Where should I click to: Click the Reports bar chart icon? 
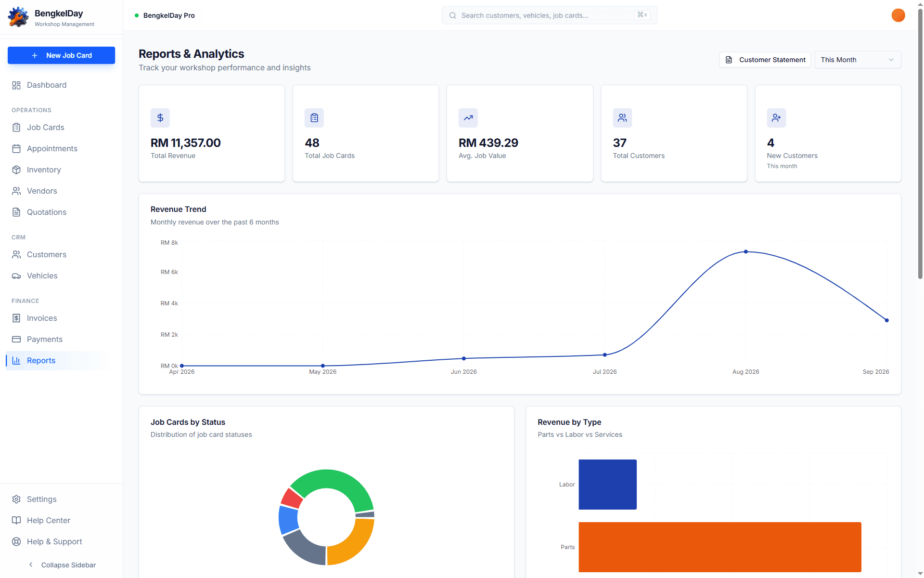[x=16, y=361]
